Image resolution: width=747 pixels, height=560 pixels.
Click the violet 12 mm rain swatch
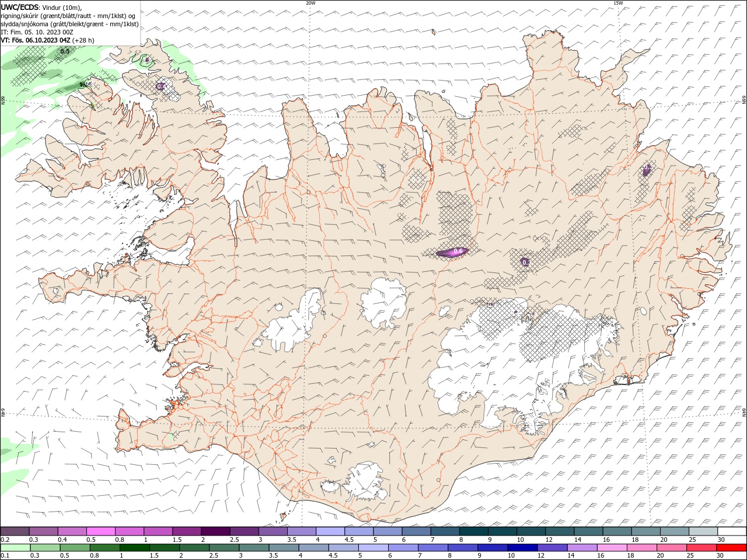[552, 548]
